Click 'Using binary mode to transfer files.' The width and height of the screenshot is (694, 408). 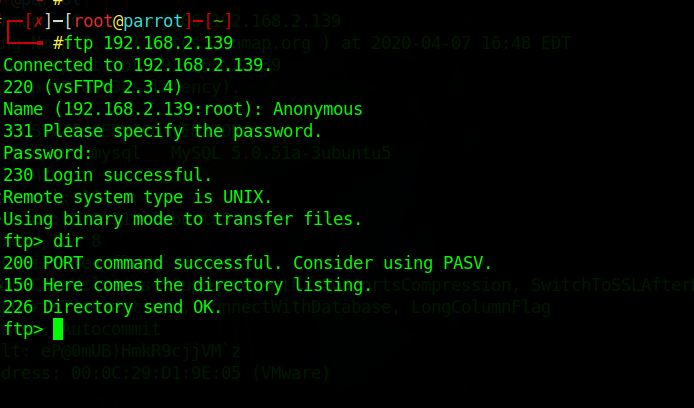tap(182, 219)
